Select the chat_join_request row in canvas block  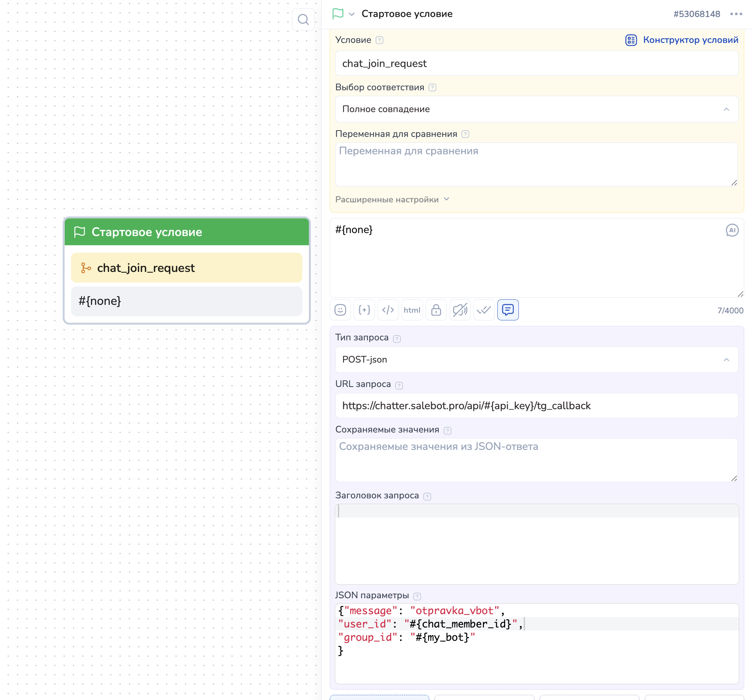[x=187, y=268]
